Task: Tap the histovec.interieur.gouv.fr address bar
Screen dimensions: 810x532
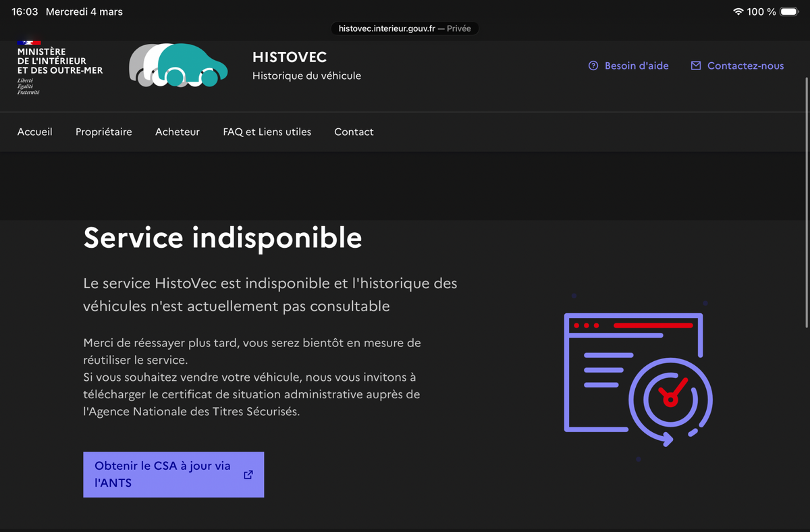Action: click(404, 28)
